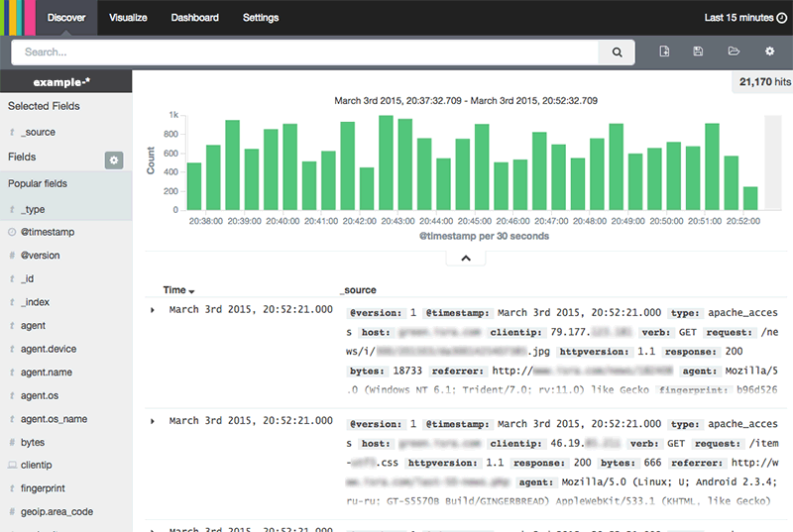Click the hash icon beside geoip.area_code
This screenshot has width=793, height=532.
point(12,512)
